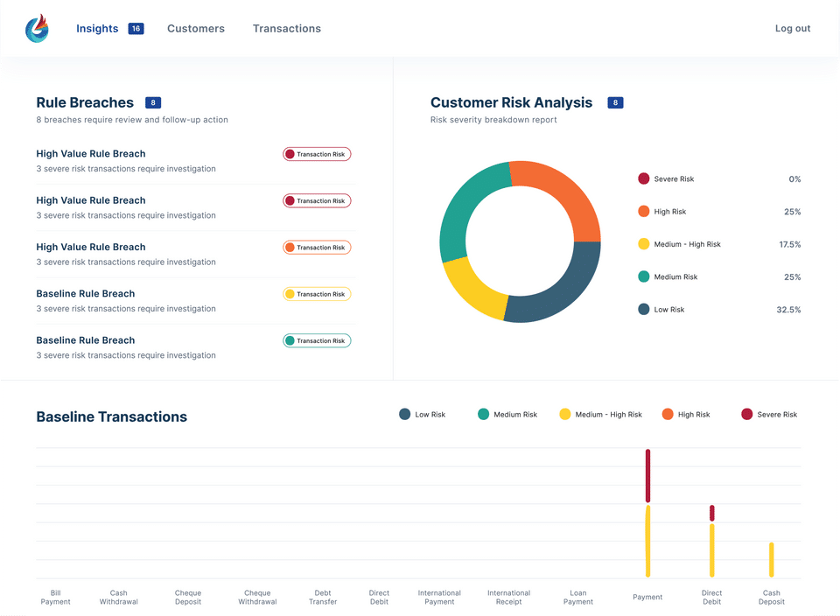
Task: Open the Insights tab
Action: click(x=97, y=28)
